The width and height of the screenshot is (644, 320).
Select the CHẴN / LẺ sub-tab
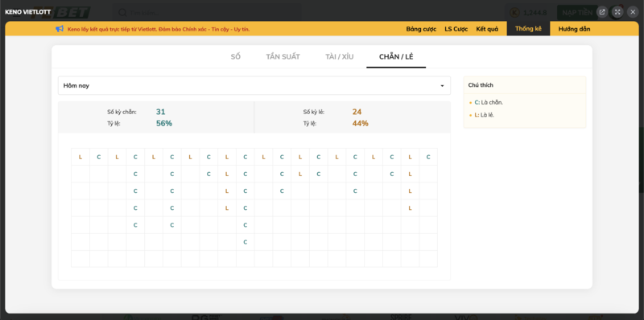(x=396, y=56)
